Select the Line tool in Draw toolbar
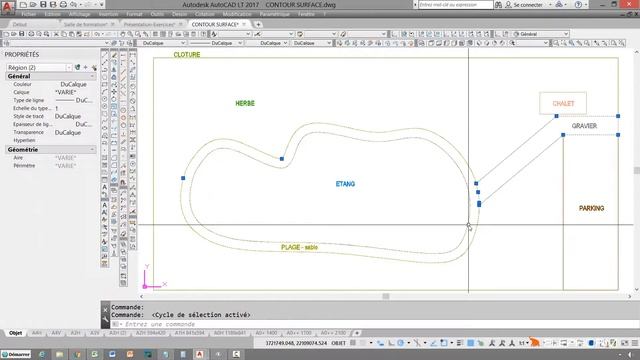 pos(104,54)
